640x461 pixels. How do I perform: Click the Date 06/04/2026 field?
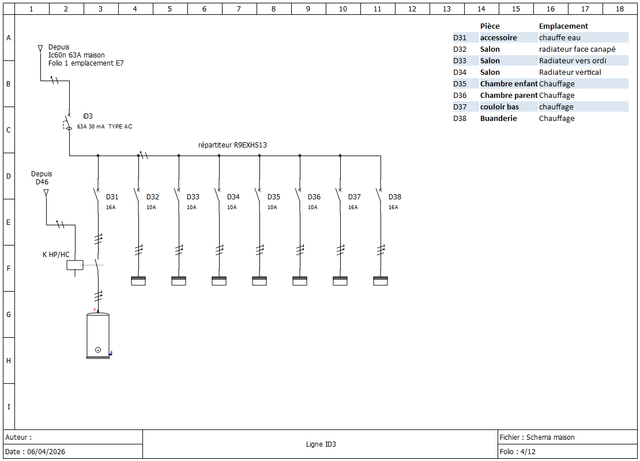click(x=73, y=451)
